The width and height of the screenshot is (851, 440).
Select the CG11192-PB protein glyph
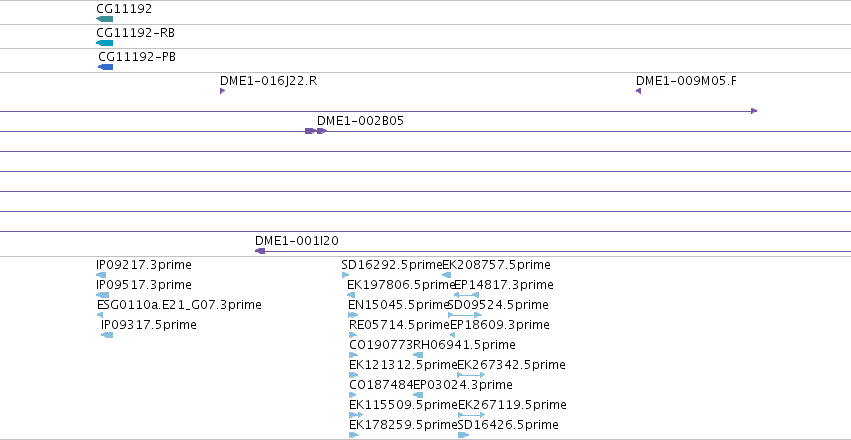coord(105,67)
